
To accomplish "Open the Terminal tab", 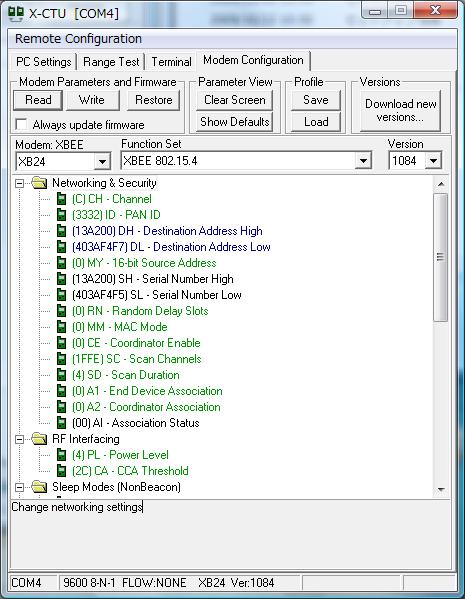I will tap(171, 62).
